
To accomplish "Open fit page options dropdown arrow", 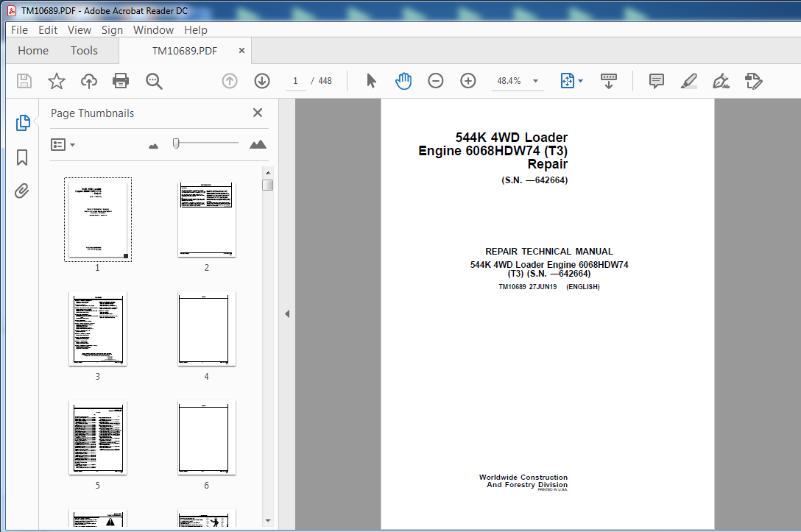I will point(580,81).
